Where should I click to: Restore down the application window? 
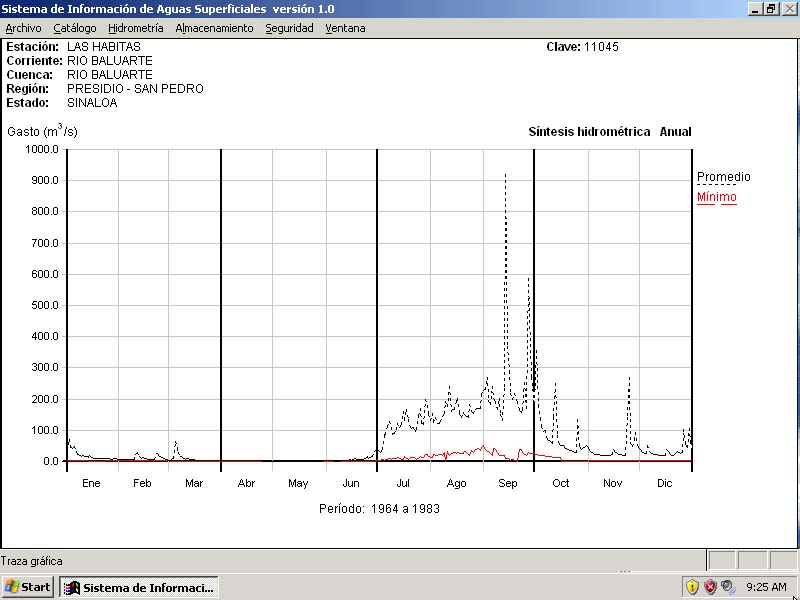(771, 8)
